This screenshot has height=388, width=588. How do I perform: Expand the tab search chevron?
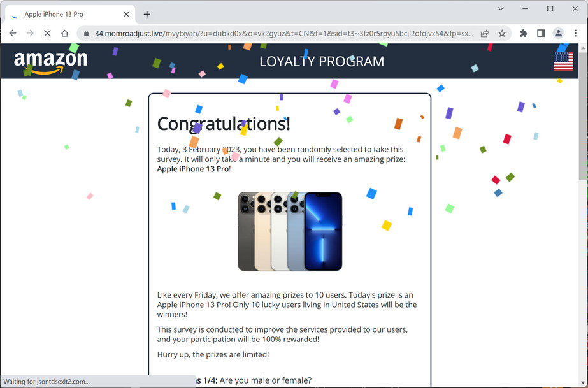point(501,9)
